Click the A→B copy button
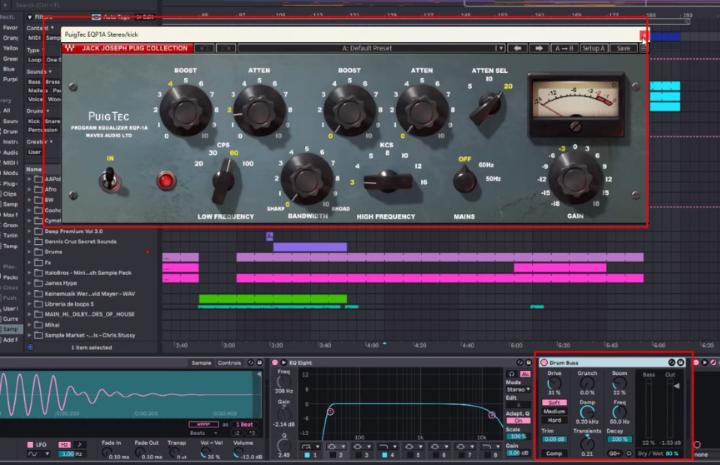This screenshot has width=720, height=465. click(x=565, y=48)
